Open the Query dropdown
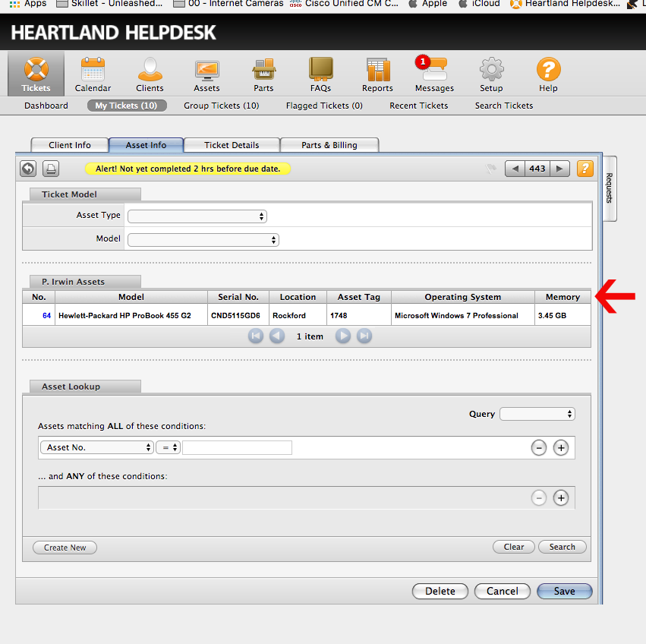The height and width of the screenshot is (644, 646). [x=537, y=414]
